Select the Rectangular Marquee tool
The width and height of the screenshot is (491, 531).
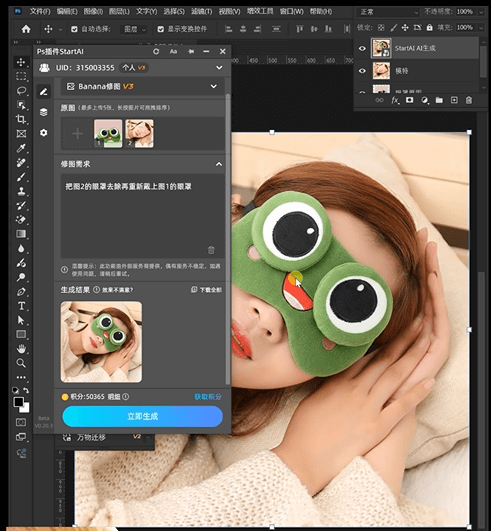coord(21,76)
